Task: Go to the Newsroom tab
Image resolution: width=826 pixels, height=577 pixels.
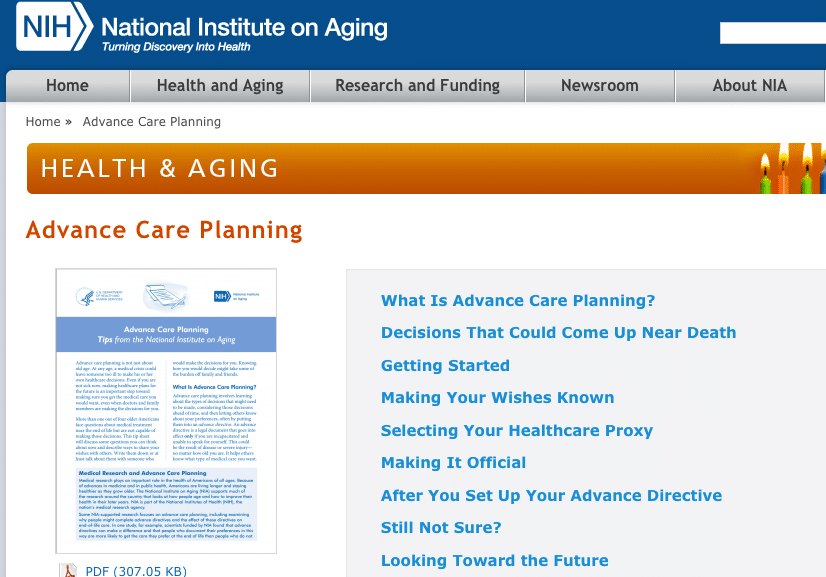Action: (x=600, y=85)
